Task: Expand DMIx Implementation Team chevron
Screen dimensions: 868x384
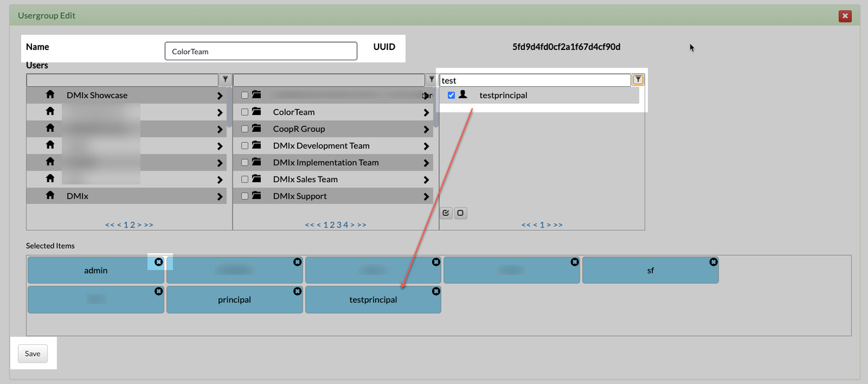Action: [426, 163]
